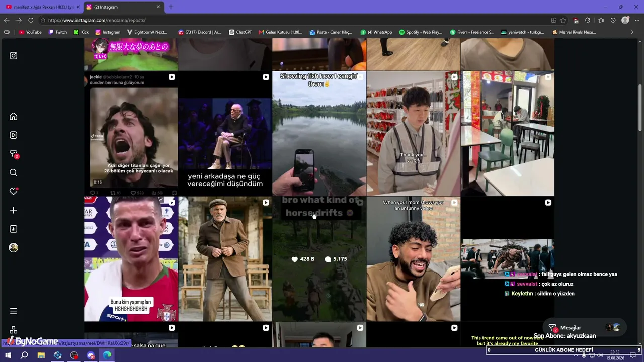Open WhatsApp bookmark
This screenshot has height=362, width=644.
click(x=376, y=32)
